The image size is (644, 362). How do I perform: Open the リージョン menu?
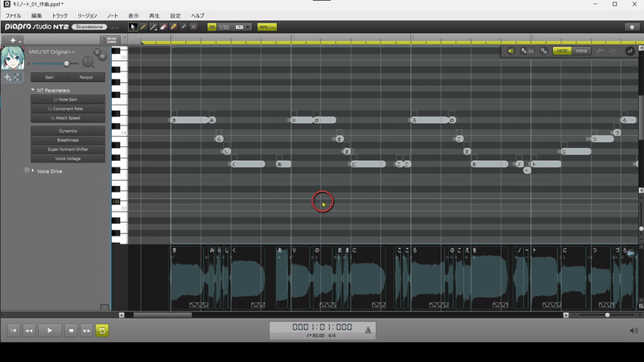(87, 15)
